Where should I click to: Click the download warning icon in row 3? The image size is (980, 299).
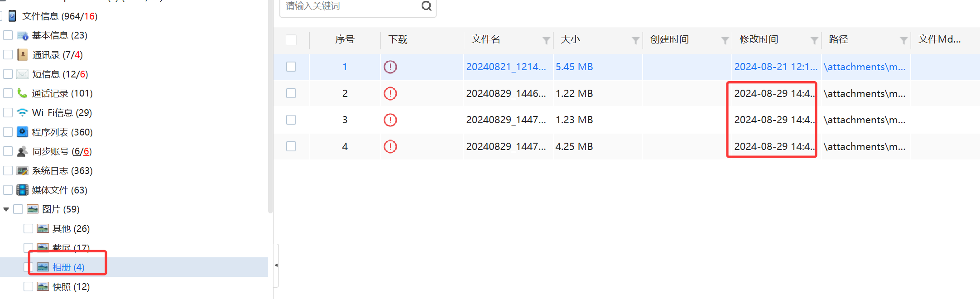[390, 120]
